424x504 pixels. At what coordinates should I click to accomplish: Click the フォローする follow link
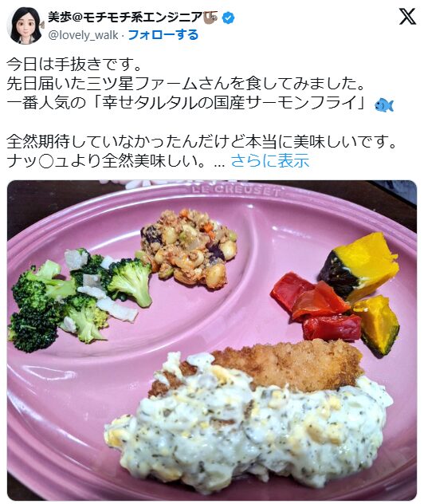(163, 35)
